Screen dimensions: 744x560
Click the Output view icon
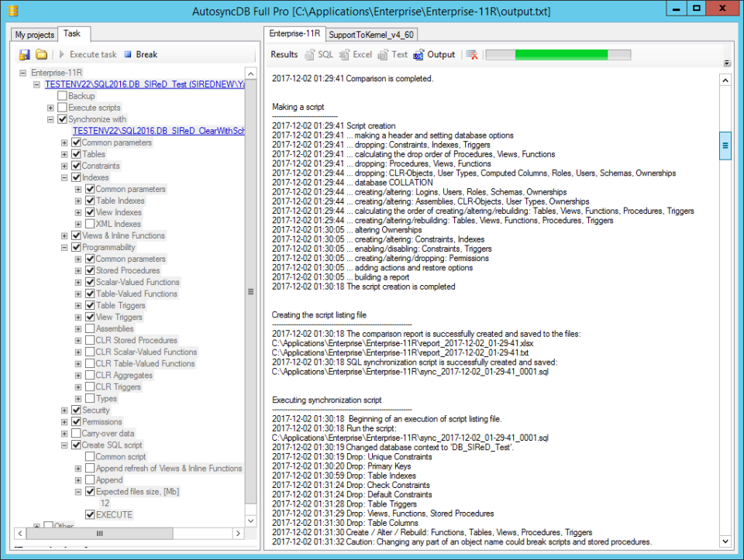tap(418, 54)
